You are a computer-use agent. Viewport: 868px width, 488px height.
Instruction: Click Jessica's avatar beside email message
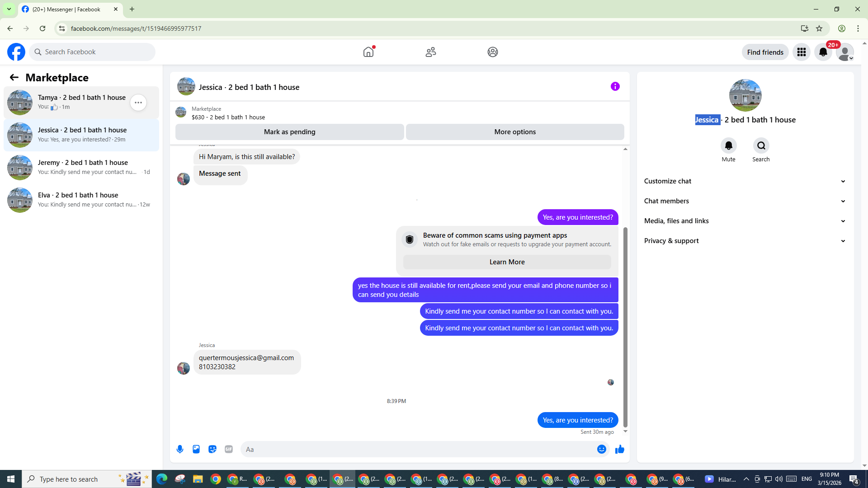pos(184,368)
